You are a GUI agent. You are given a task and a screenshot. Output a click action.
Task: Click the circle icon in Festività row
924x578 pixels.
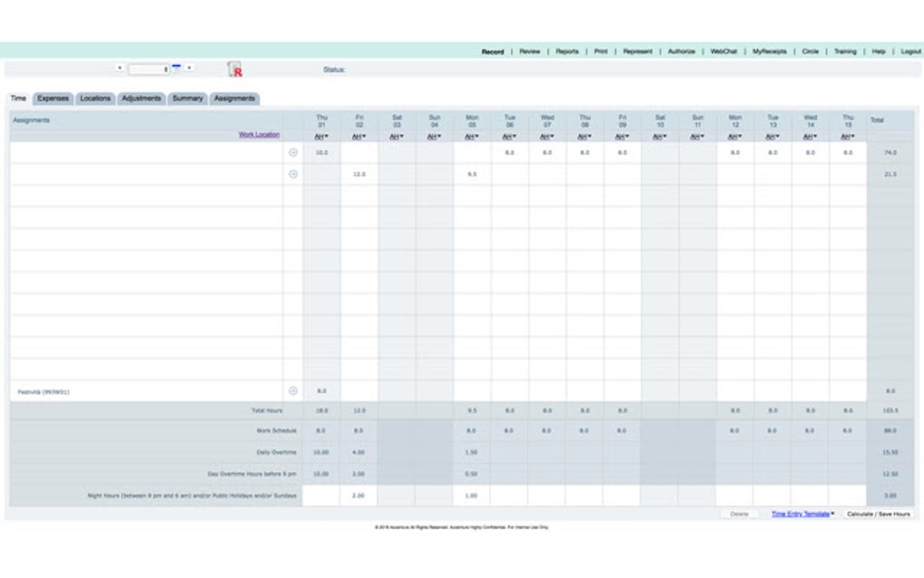tap(293, 391)
